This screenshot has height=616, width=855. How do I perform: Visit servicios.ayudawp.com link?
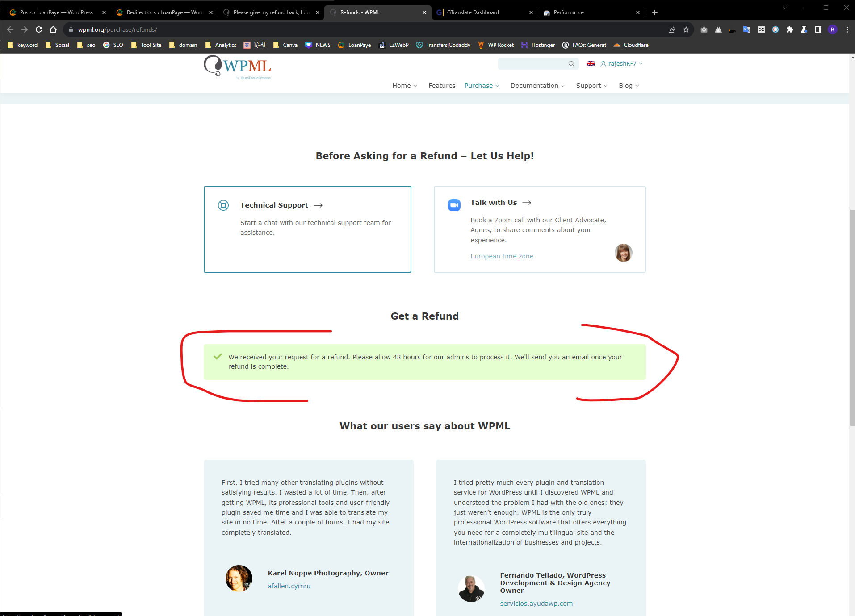click(x=536, y=604)
